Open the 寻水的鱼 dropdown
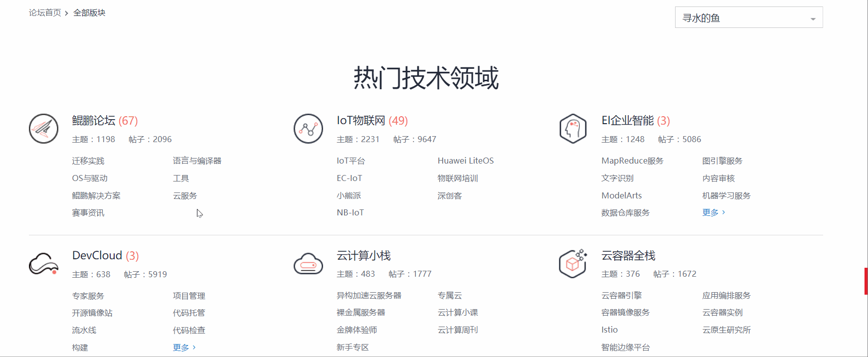 coord(749,17)
